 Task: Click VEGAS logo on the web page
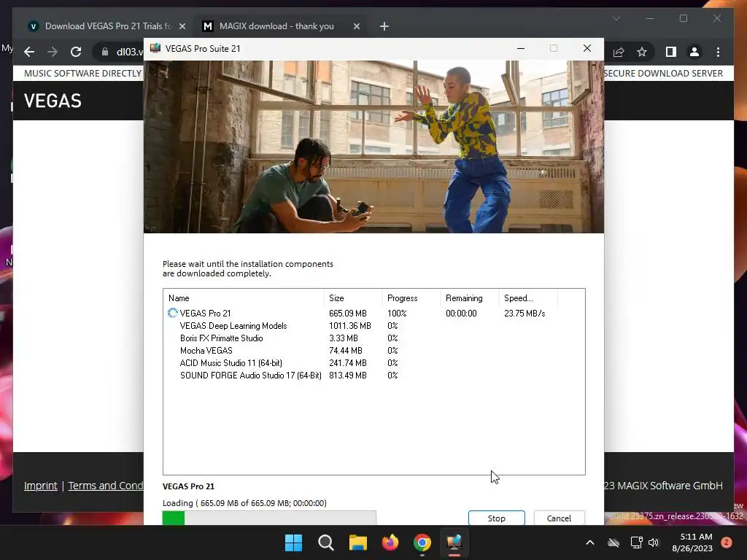pyautogui.click(x=53, y=101)
